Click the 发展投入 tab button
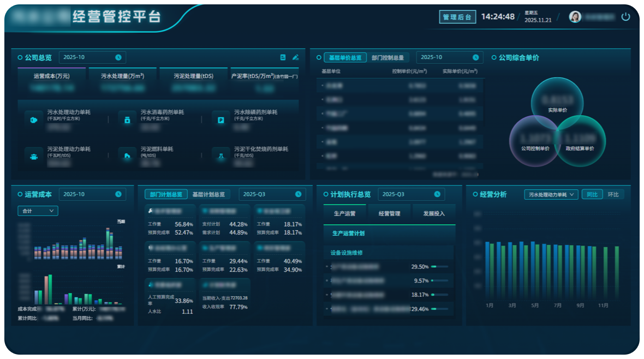 coord(434,213)
